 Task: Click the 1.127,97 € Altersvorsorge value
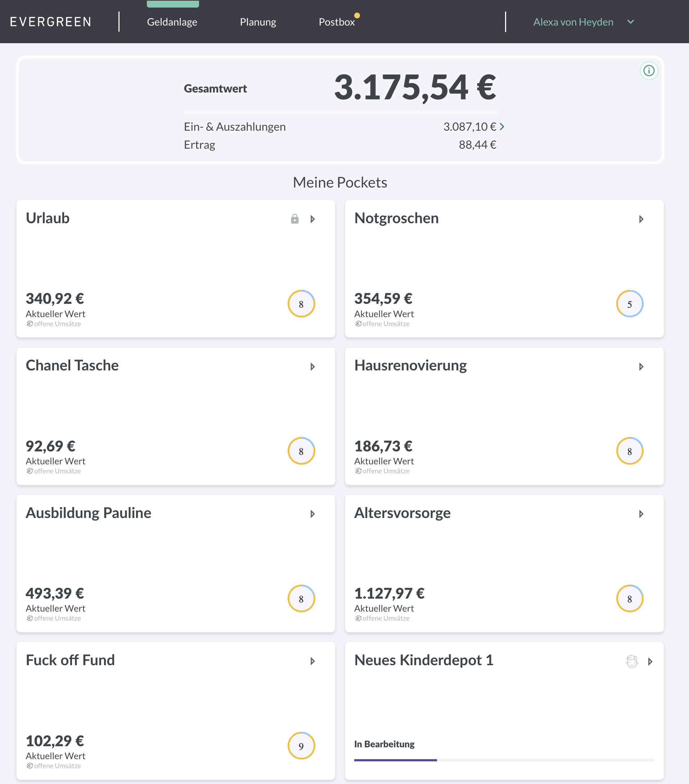(389, 593)
